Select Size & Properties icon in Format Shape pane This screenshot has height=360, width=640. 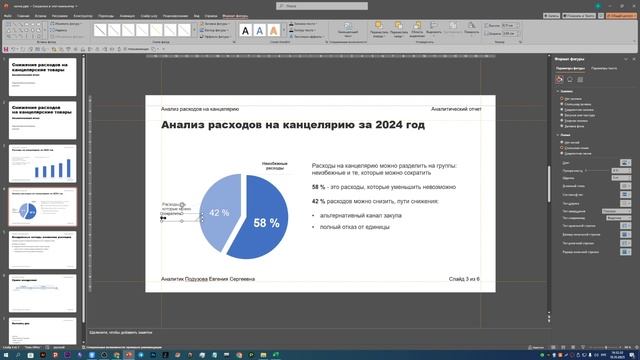[580, 79]
